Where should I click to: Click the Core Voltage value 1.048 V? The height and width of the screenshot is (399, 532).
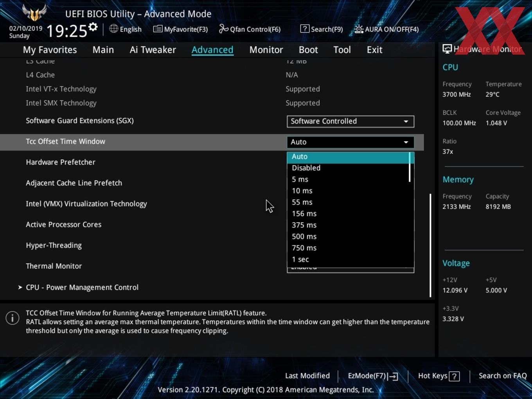(x=496, y=123)
